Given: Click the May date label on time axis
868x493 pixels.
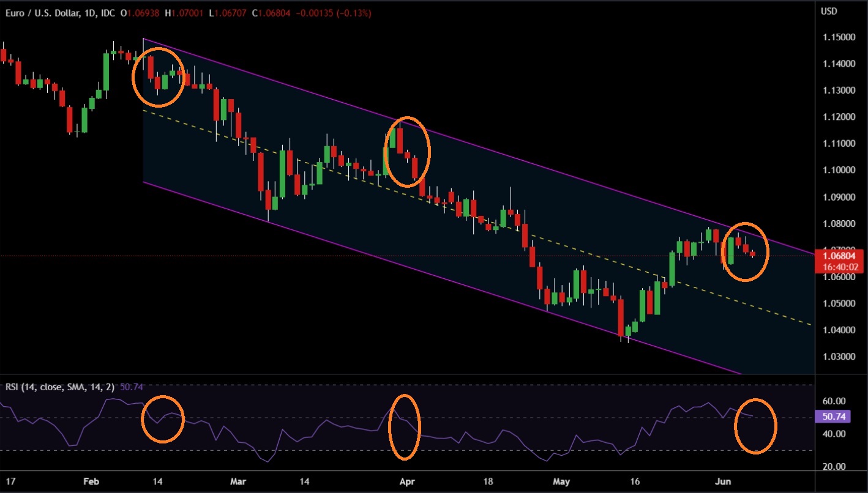Looking at the screenshot, I should coord(561,482).
